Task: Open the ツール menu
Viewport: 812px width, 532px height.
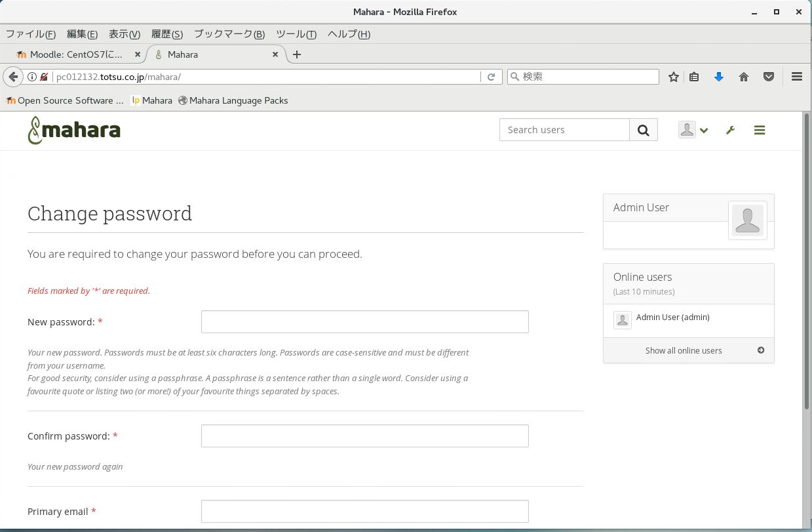Action: (x=296, y=34)
